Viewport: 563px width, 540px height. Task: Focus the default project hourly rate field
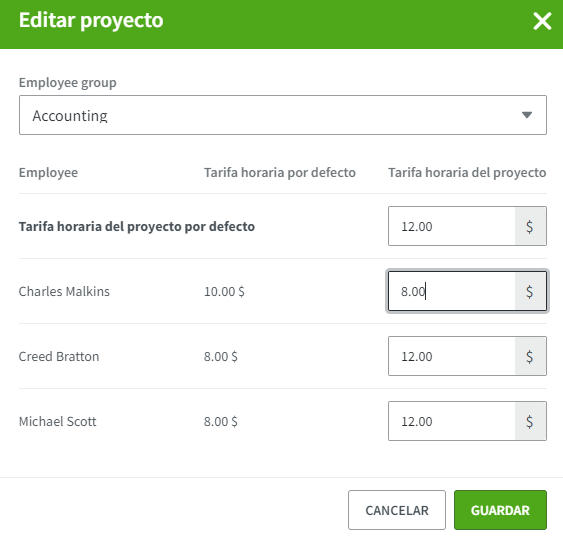[452, 226]
